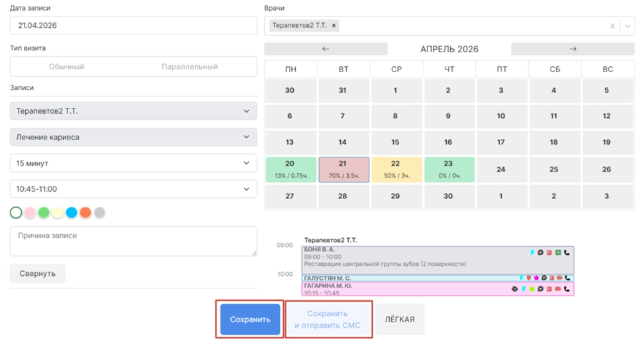This screenshot has height=340, width=644.
Task: Click face icon on Гагарина appointment
Action: click(x=514, y=289)
